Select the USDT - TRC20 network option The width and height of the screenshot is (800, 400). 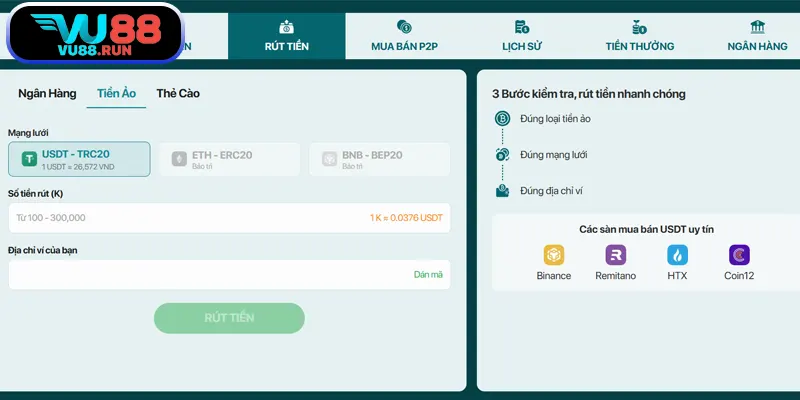tap(79, 159)
